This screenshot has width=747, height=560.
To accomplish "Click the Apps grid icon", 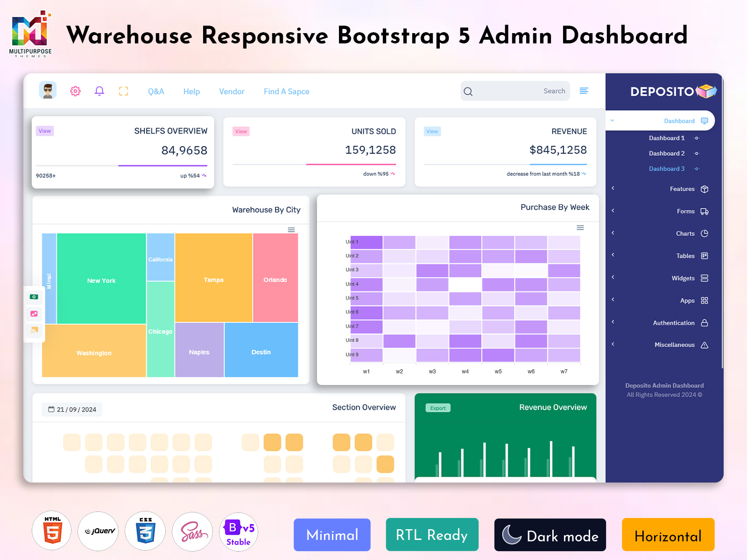I will [x=705, y=301].
